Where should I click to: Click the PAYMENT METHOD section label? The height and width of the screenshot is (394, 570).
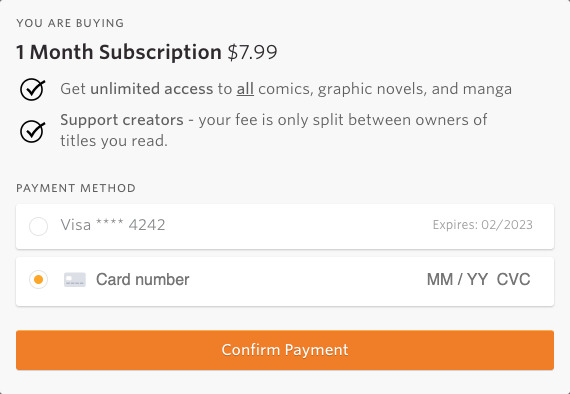(76, 188)
